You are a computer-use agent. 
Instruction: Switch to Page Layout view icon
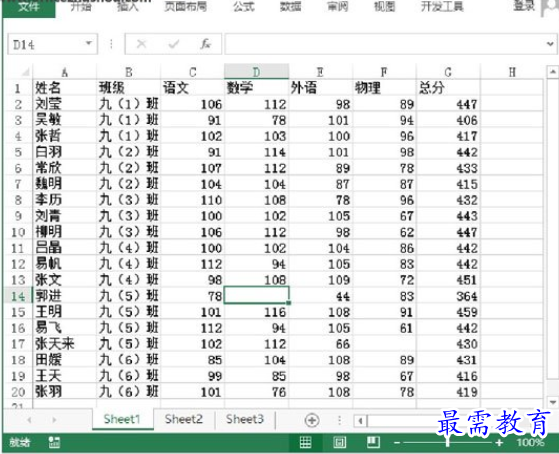339,443
